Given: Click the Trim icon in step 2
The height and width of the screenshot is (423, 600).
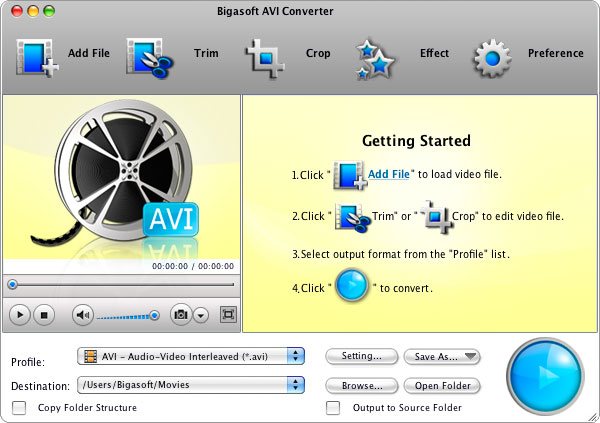Looking at the screenshot, I should (x=352, y=217).
